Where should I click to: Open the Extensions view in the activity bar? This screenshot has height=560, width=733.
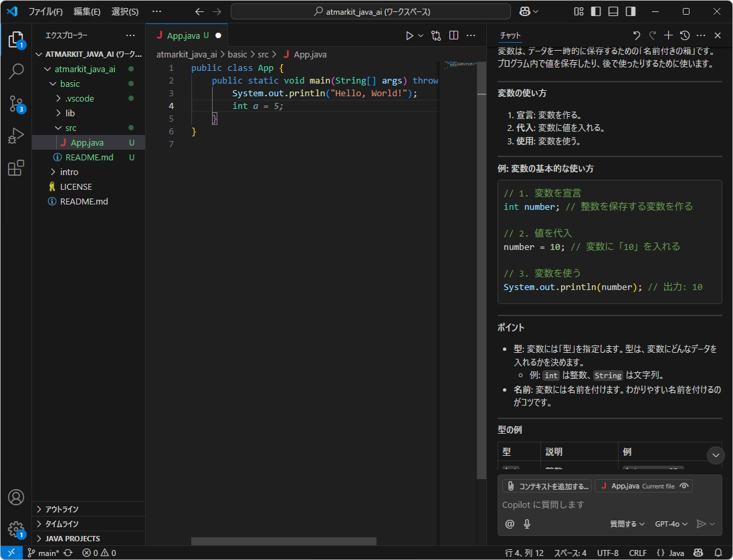[16, 168]
